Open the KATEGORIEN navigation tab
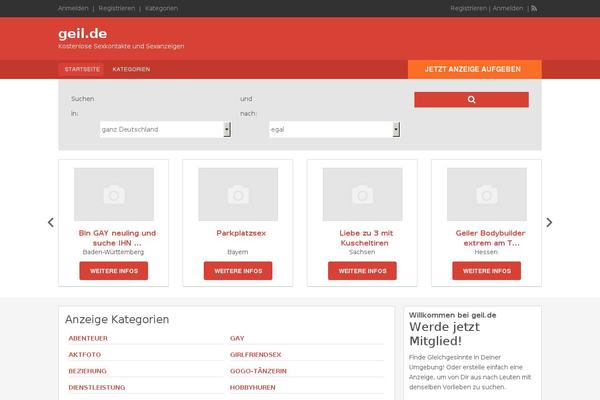 tap(131, 69)
